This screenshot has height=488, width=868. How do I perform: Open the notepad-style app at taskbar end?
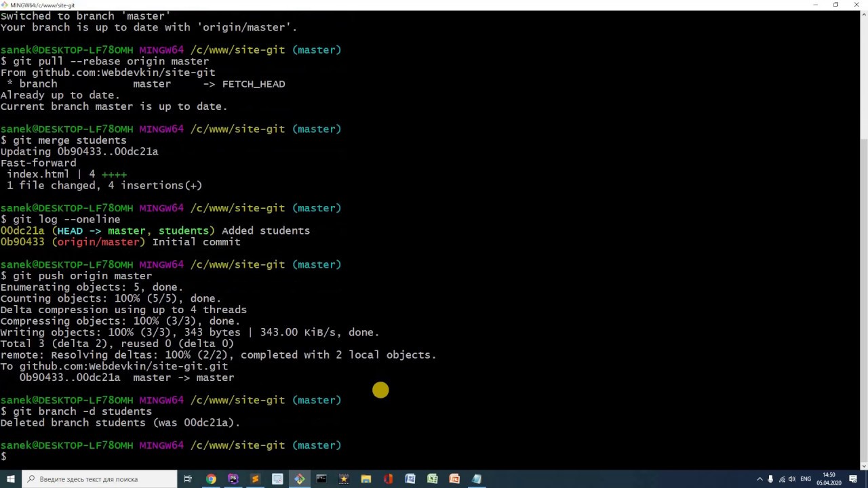[x=477, y=479]
